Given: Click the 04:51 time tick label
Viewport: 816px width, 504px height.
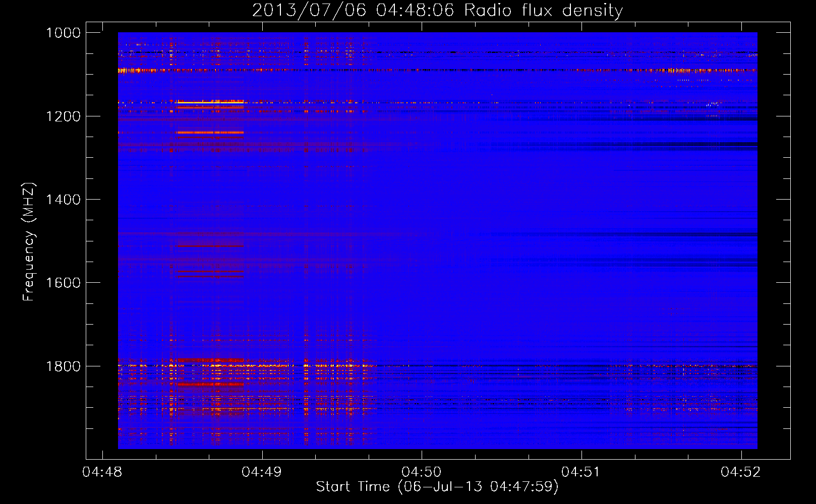Looking at the screenshot, I should point(581,472).
